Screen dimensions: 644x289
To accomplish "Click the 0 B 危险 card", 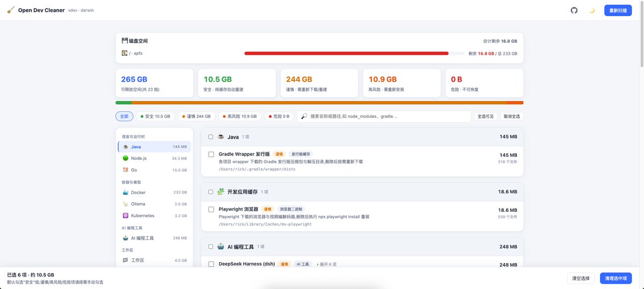I will click(x=485, y=83).
